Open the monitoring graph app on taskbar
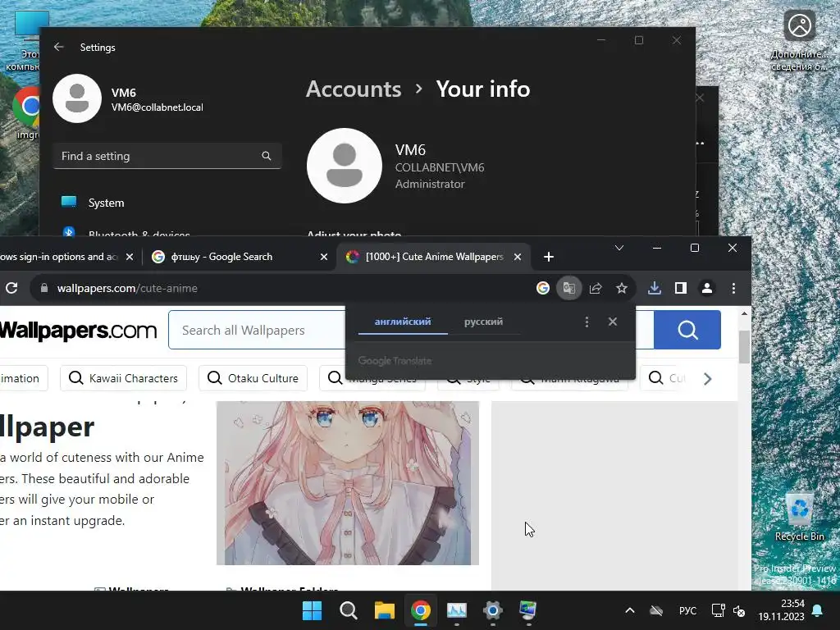The width and height of the screenshot is (840, 630). 456,610
